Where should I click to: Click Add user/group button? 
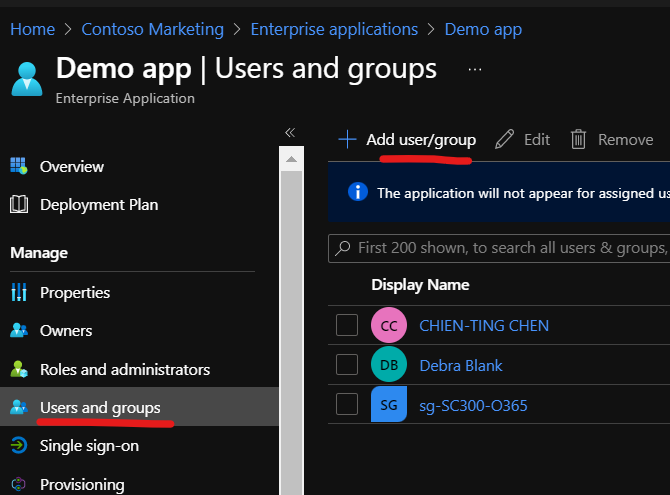coord(407,140)
